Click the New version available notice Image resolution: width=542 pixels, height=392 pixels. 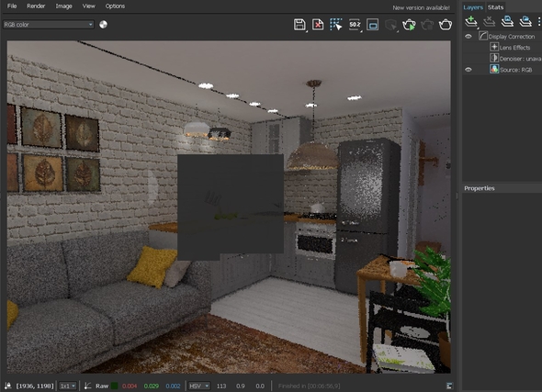click(421, 7)
